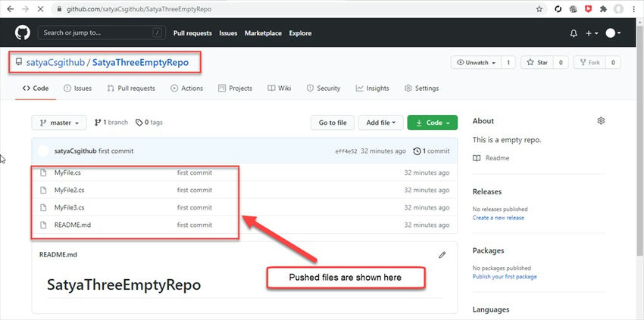Click the Go to file button
This screenshot has height=320, width=644.
pos(333,123)
